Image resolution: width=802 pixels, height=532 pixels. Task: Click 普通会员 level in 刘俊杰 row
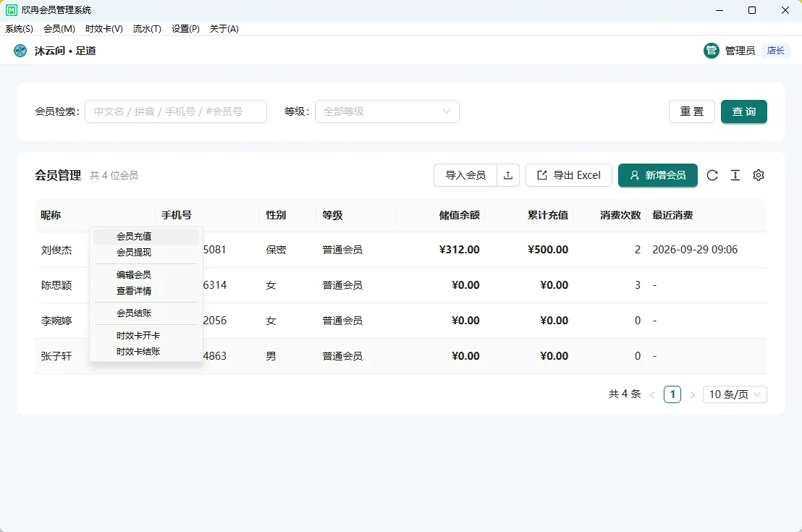click(x=342, y=250)
